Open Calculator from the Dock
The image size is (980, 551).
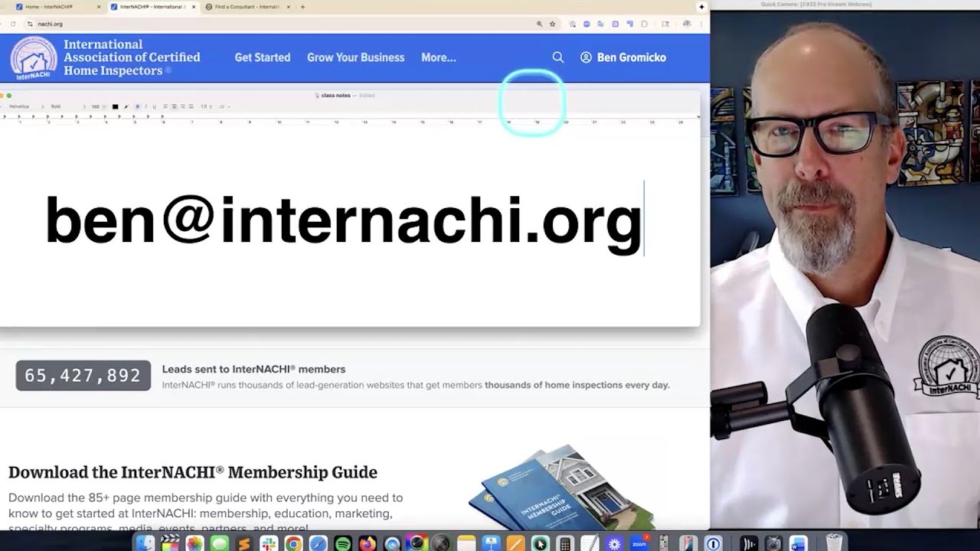[x=565, y=543]
